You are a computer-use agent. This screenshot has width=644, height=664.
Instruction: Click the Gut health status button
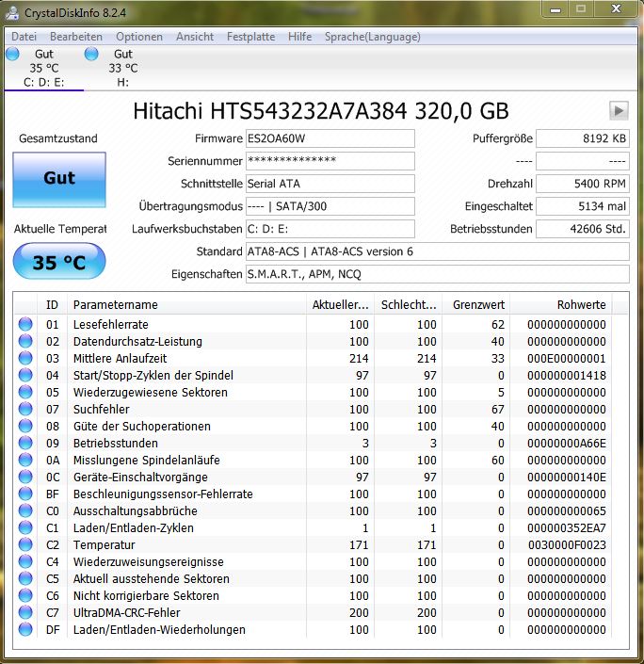click(59, 180)
